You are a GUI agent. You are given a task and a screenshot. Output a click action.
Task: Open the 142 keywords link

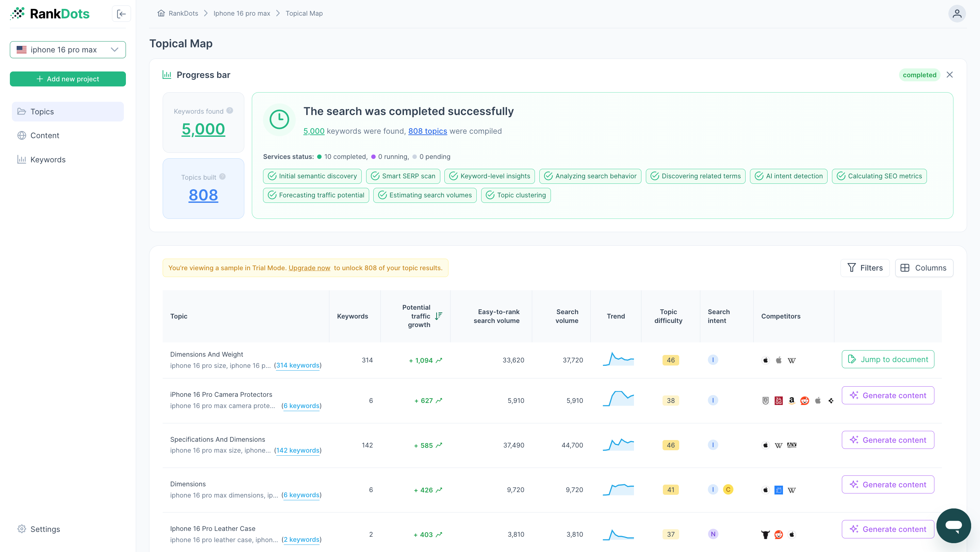(297, 451)
